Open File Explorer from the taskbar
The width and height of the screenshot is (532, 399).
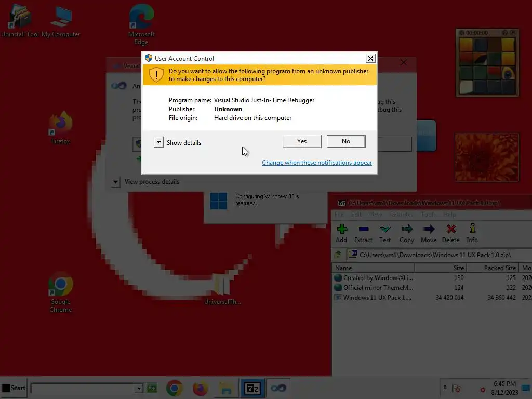point(227,388)
